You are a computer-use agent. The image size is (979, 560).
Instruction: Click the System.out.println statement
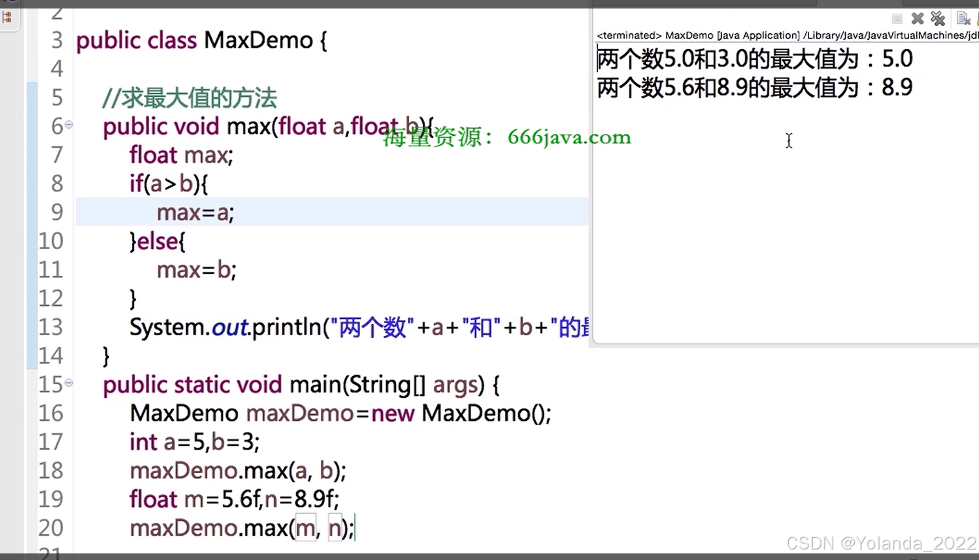359,327
